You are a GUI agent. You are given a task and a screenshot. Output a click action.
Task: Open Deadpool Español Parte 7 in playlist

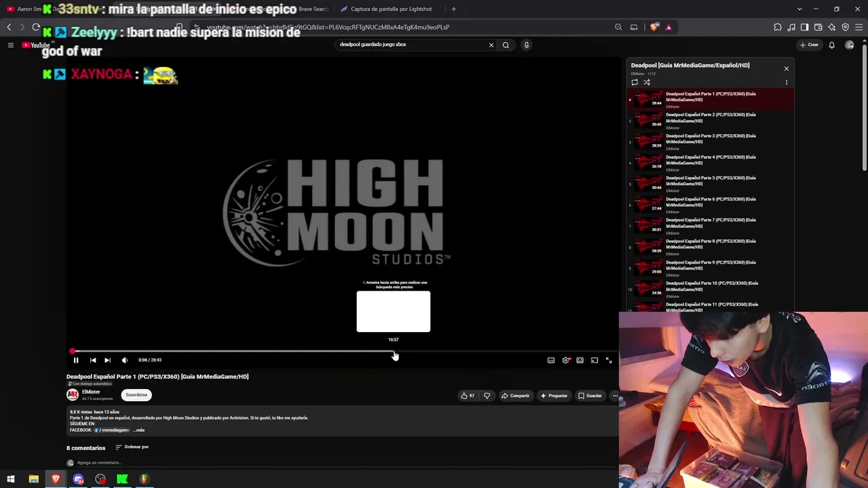click(x=710, y=226)
